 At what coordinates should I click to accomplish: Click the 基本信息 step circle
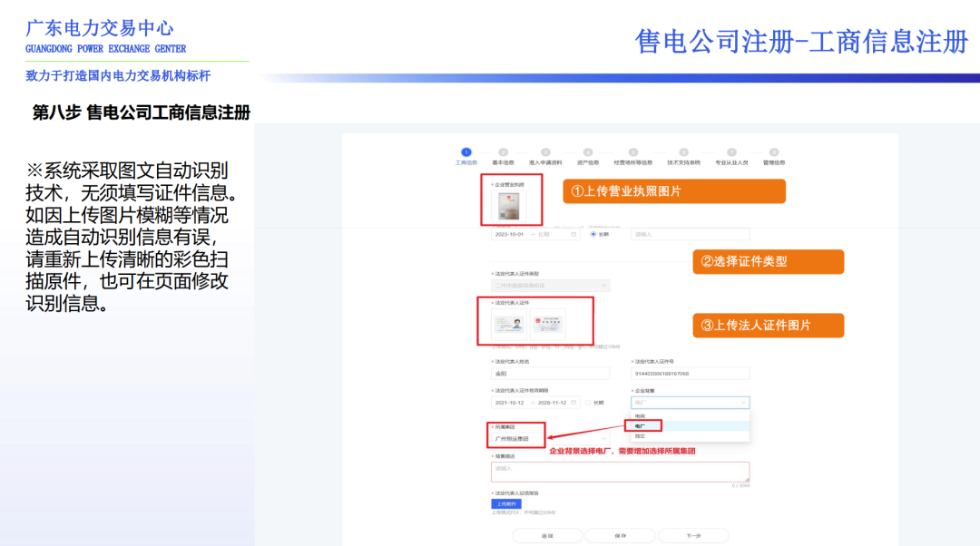[x=504, y=151]
